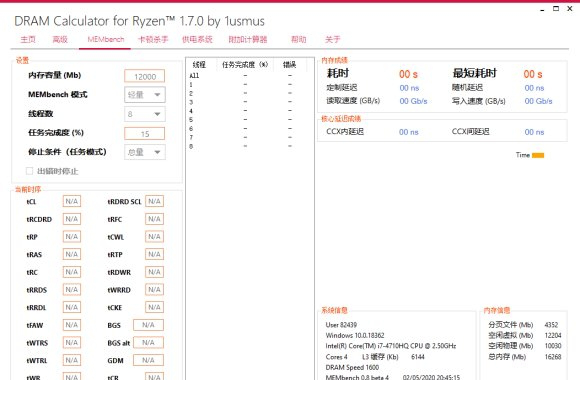
Task: Click the tRFC value field
Action: pos(154,219)
